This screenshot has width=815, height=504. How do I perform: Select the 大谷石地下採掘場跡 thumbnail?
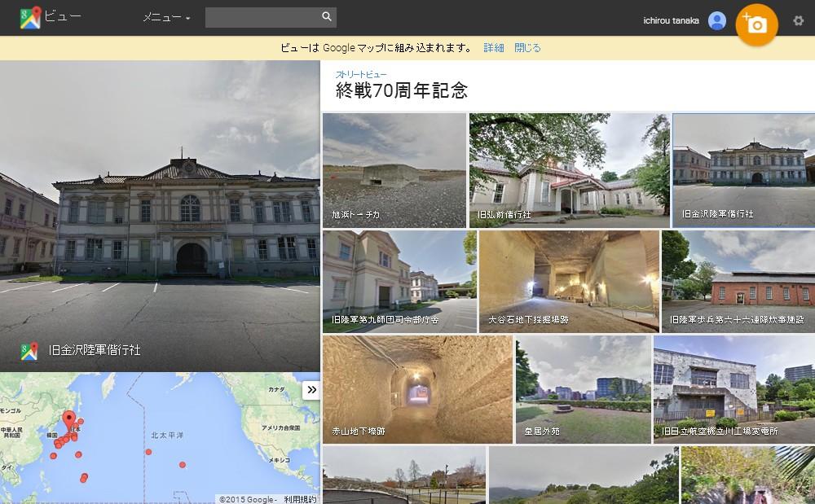click(569, 281)
